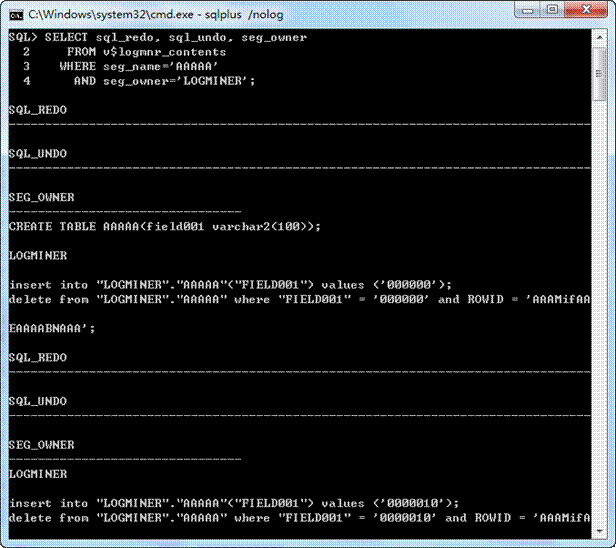Click the vertical scrollbar thumb
Screen dimensions: 616x548
[x=600, y=74]
